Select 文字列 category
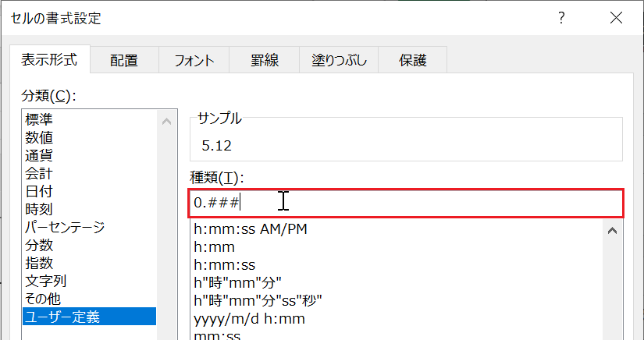 (46, 281)
